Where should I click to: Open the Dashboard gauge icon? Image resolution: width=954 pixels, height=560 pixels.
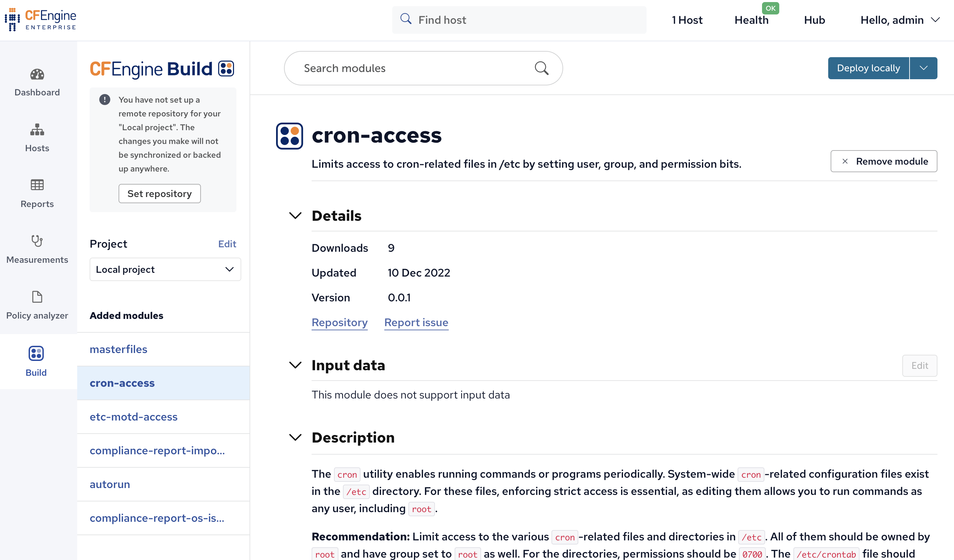click(37, 74)
